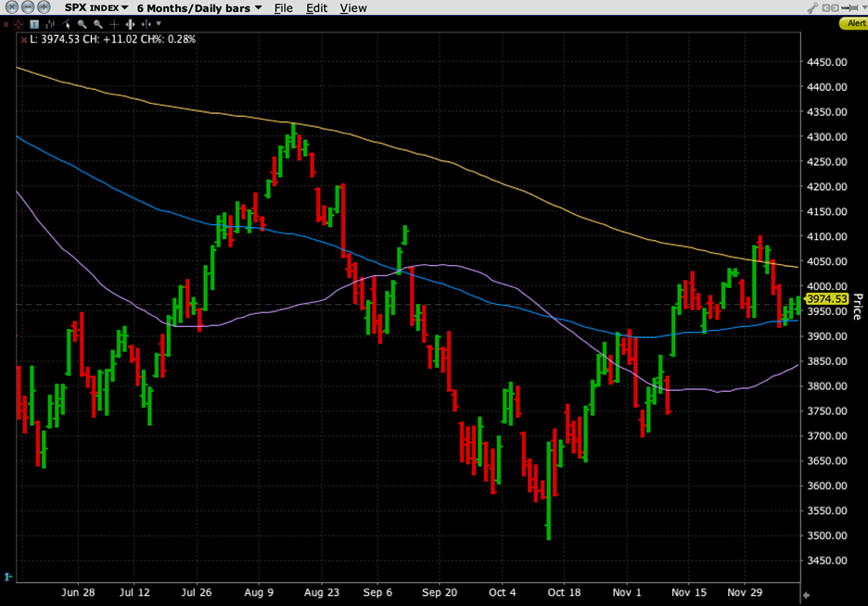Click the second magnifier zoom icon
Screen dimensions: 868x606
(98, 24)
